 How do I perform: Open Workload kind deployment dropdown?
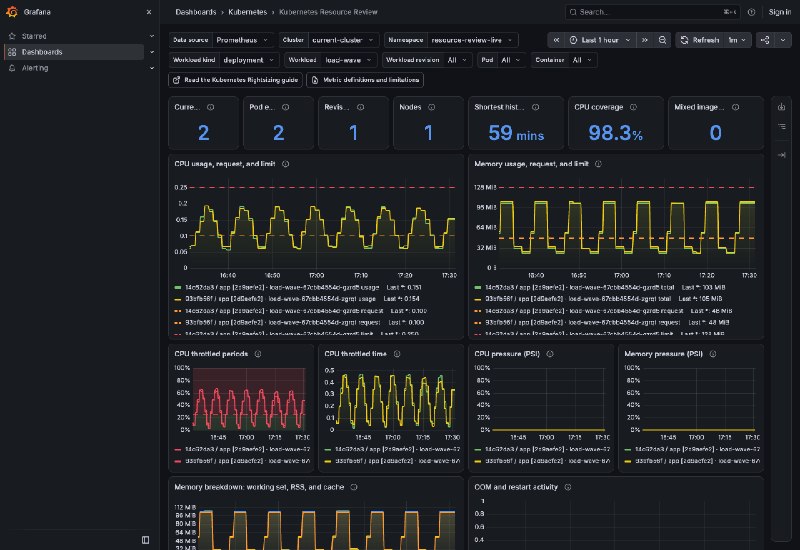pos(249,60)
